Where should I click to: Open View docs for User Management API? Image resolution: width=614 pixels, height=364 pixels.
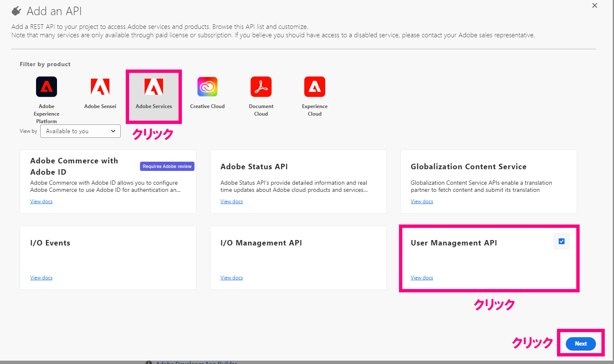(x=422, y=278)
